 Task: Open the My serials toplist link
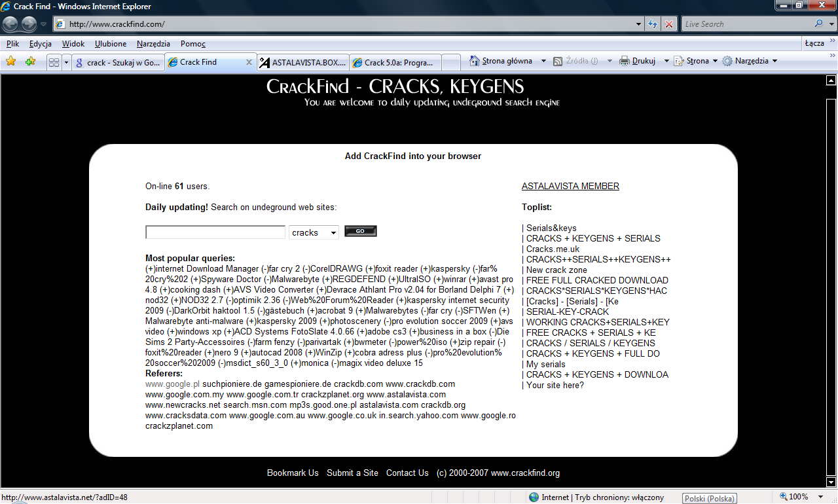(546, 365)
